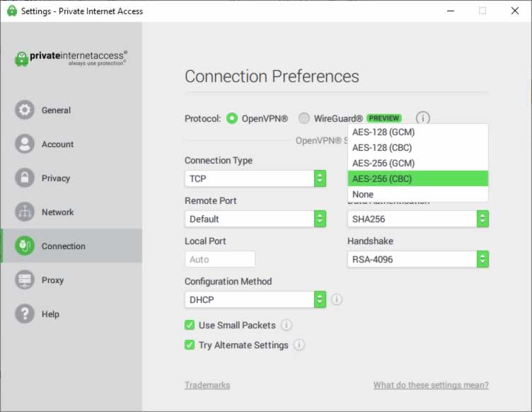Select the OpenVPN protocol radio button
532x412 pixels.
232,118
